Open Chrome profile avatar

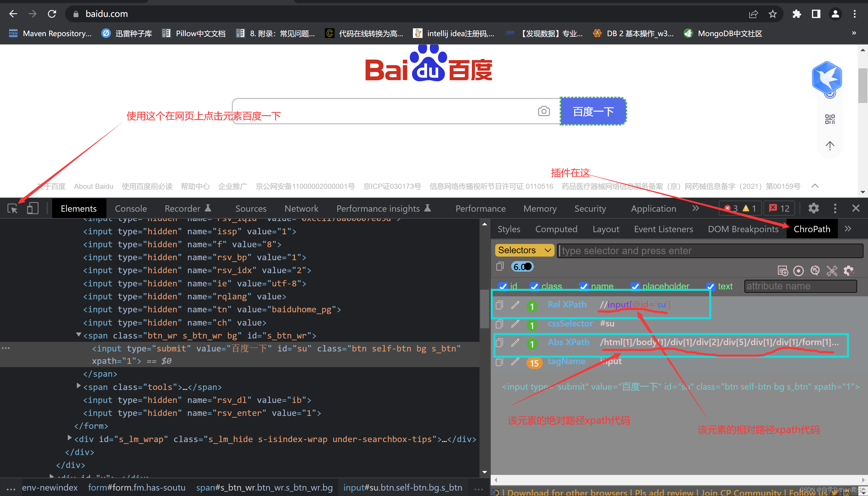pos(835,14)
